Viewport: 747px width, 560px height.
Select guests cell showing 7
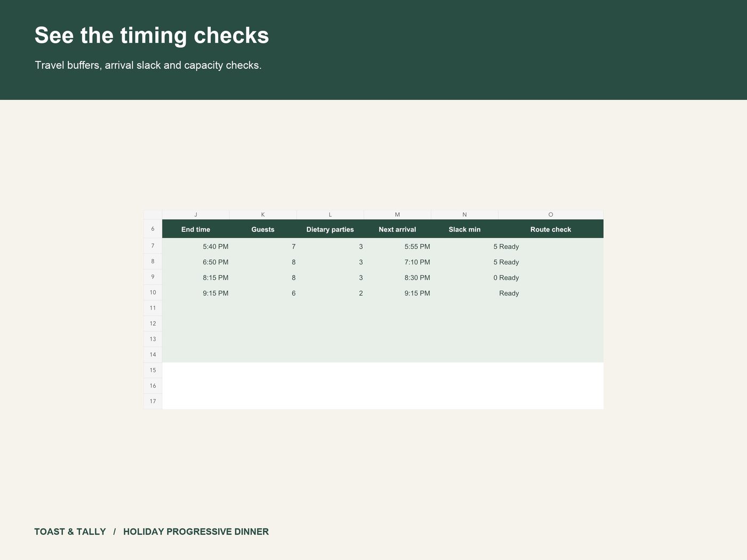pyautogui.click(x=263, y=246)
